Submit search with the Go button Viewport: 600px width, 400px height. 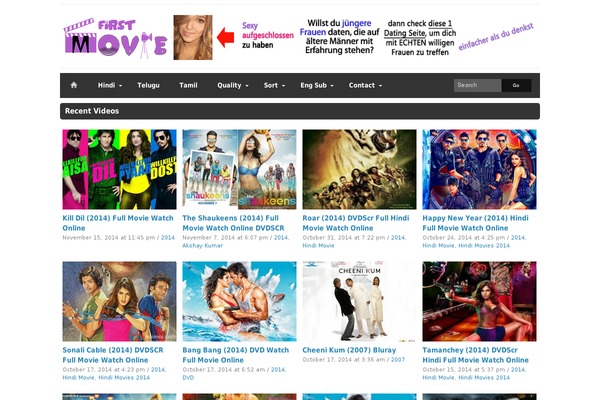[x=516, y=85]
